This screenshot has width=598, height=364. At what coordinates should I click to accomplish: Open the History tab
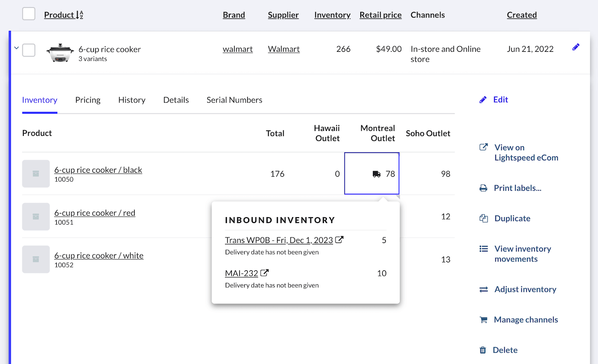132,100
